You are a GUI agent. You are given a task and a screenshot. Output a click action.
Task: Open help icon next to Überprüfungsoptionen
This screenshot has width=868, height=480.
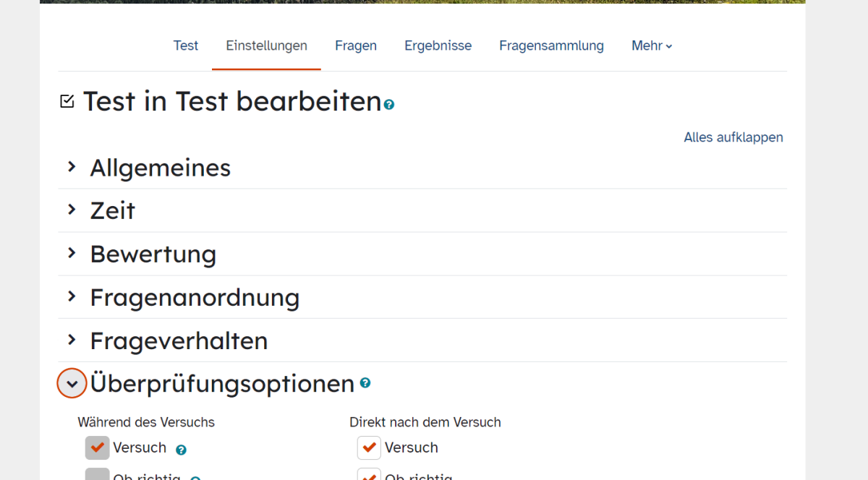pos(365,383)
